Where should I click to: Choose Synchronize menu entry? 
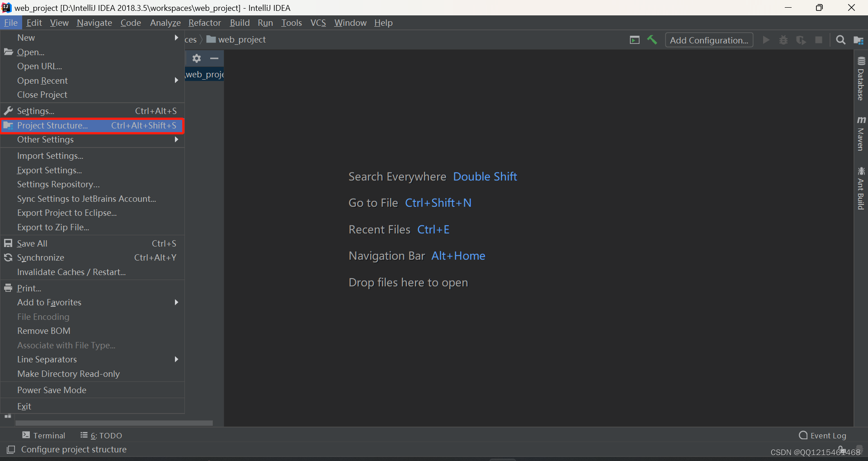coord(92,257)
